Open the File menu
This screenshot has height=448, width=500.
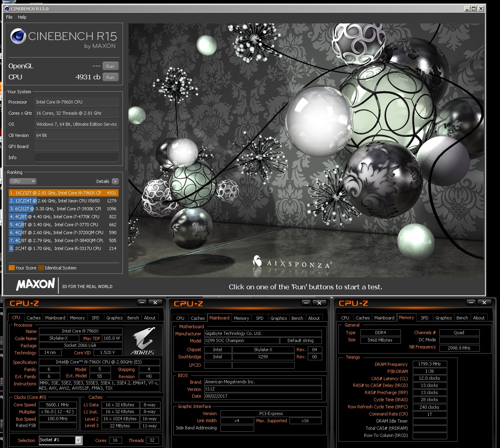(x=9, y=17)
